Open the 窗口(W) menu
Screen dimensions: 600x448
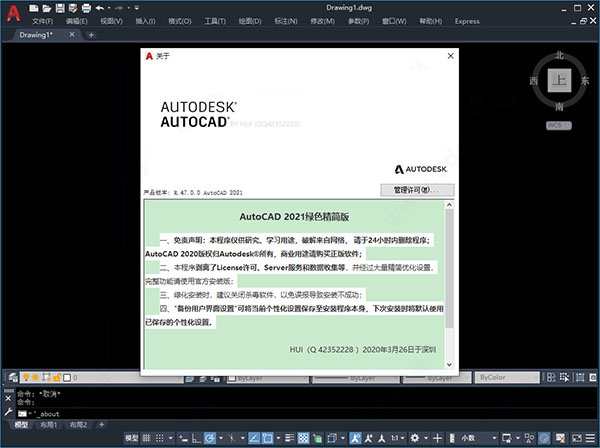(x=394, y=21)
